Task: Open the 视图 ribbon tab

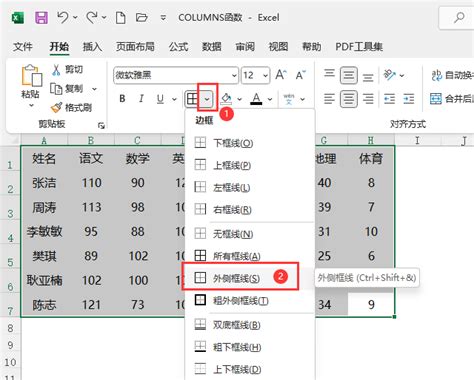Action: click(x=278, y=47)
